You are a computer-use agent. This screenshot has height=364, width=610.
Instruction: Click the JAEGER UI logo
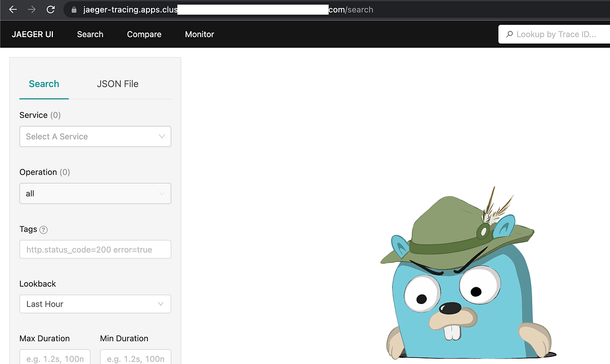pyautogui.click(x=33, y=34)
